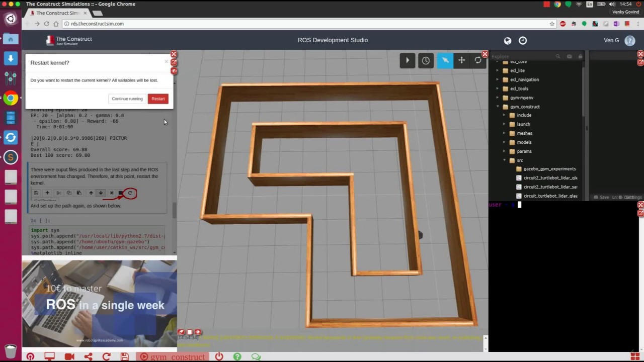Screen dimensions: 644x362
Task: Click the first red circular icon in bottom bar
Action: coord(30,356)
